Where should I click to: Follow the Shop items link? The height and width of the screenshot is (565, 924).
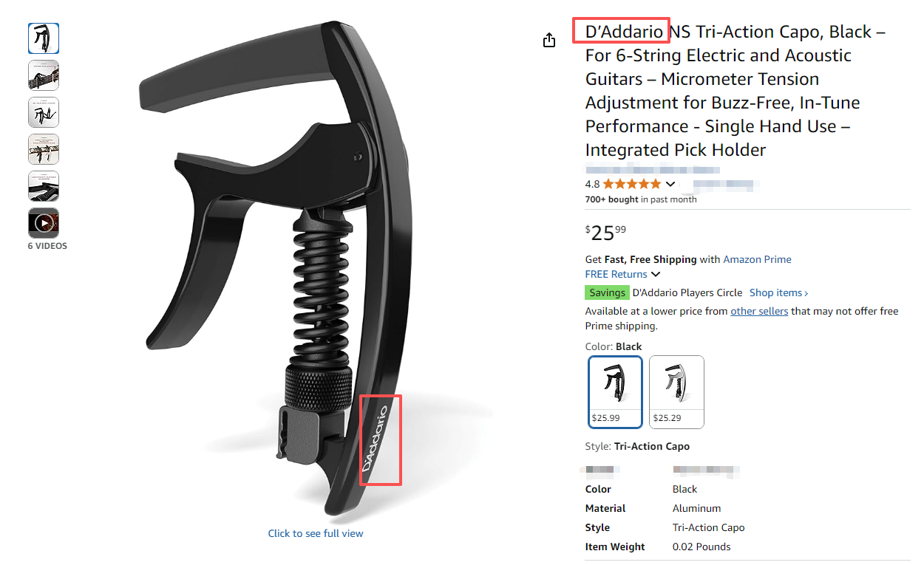pyautogui.click(x=779, y=292)
